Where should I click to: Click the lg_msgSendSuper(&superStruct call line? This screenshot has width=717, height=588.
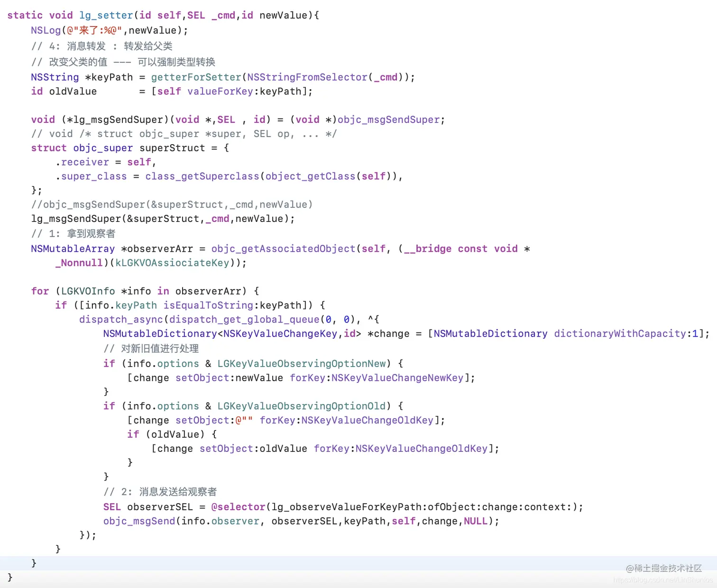(x=163, y=219)
